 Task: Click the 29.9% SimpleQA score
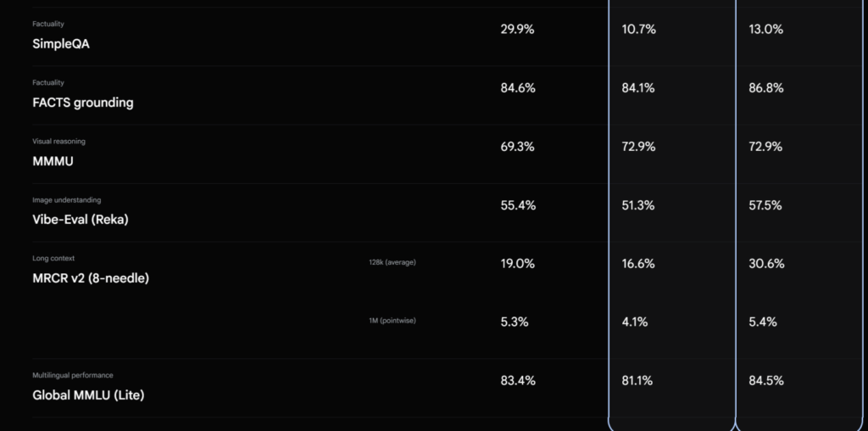coord(518,30)
